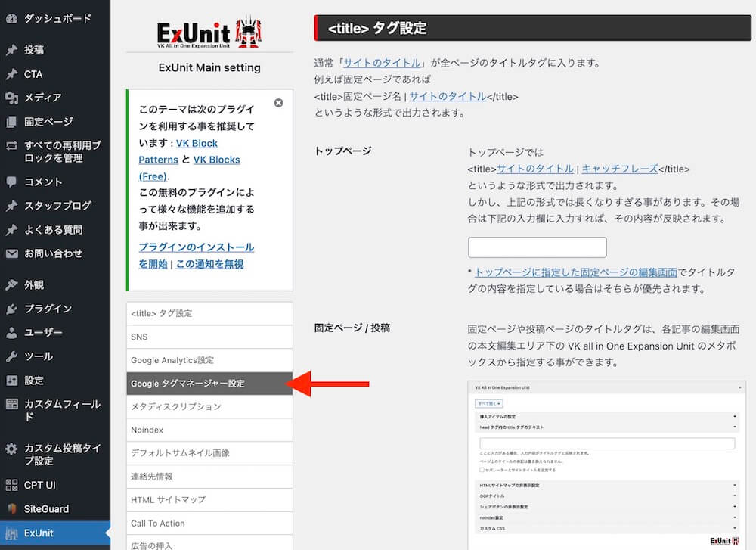Viewport: 756px width, 550px height.
Task: Click the media icon beside メディア
Action: click(11, 98)
